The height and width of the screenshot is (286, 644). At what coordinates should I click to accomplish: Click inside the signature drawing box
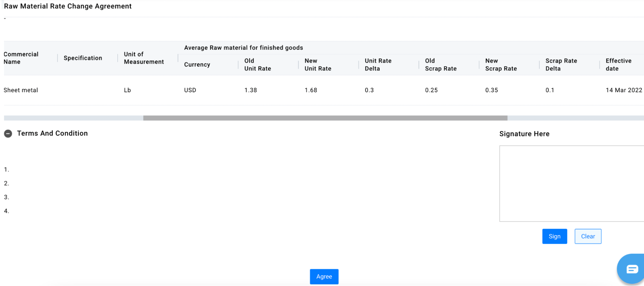571,183
